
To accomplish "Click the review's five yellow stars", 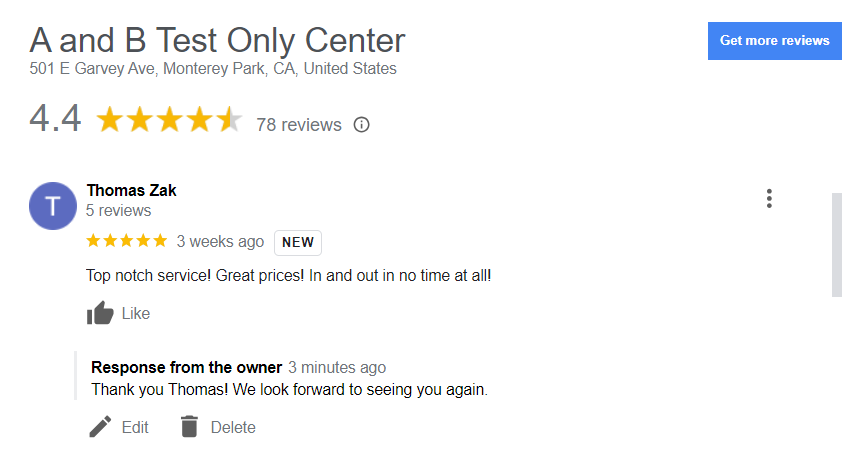I will [127, 241].
